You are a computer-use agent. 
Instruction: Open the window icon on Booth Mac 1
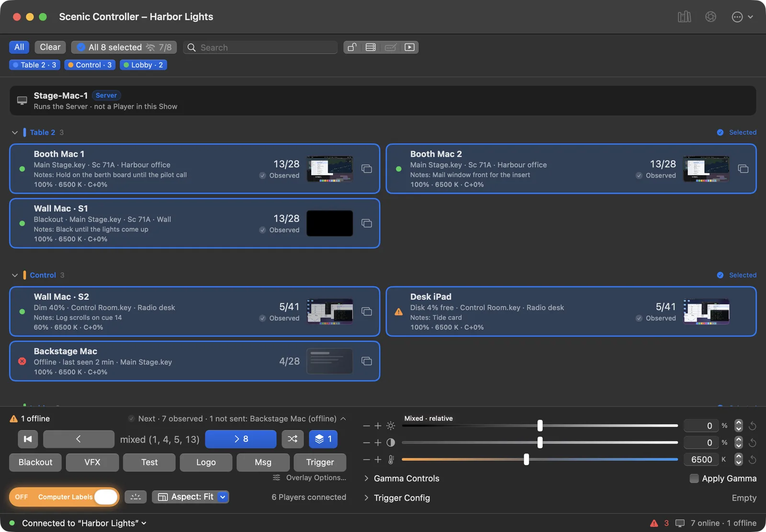click(x=367, y=169)
